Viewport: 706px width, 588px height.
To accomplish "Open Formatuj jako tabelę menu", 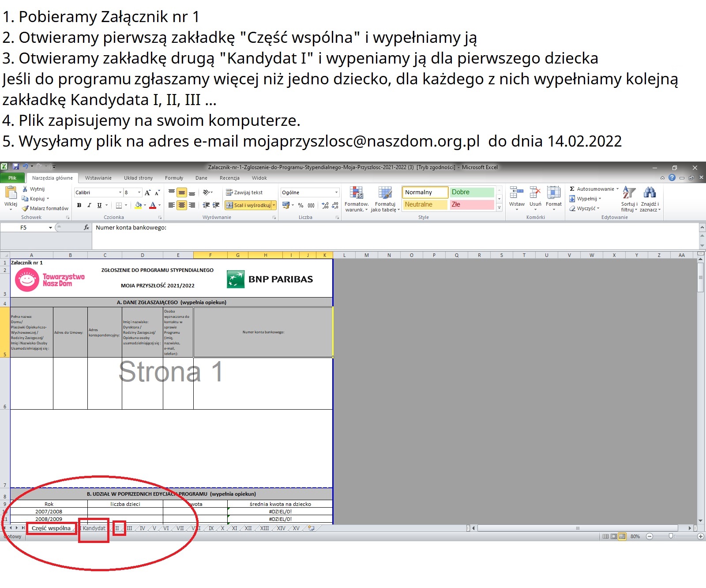I will point(385,199).
